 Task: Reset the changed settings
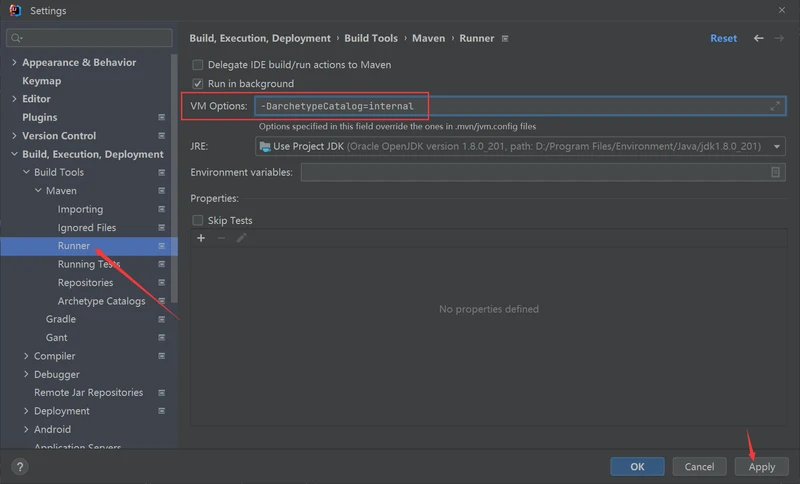723,38
